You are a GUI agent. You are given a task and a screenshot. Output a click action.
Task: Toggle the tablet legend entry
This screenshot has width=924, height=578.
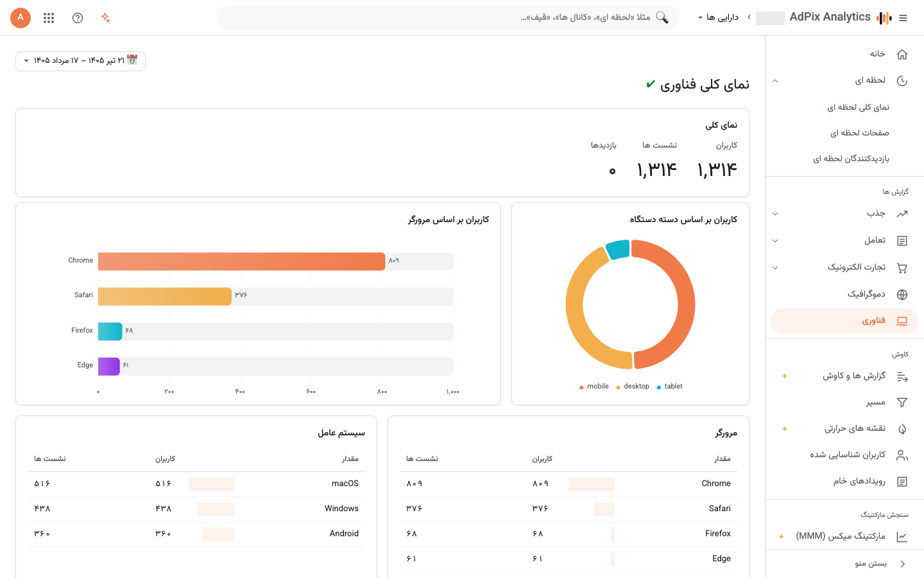[x=669, y=387]
